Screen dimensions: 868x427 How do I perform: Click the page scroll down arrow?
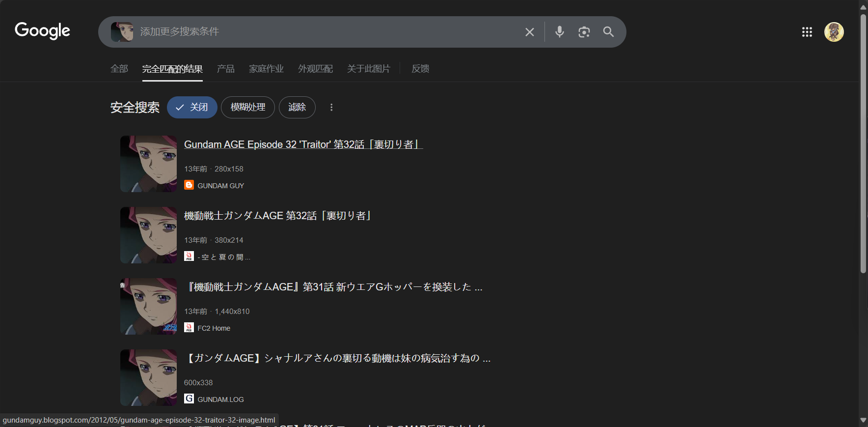[863, 420]
